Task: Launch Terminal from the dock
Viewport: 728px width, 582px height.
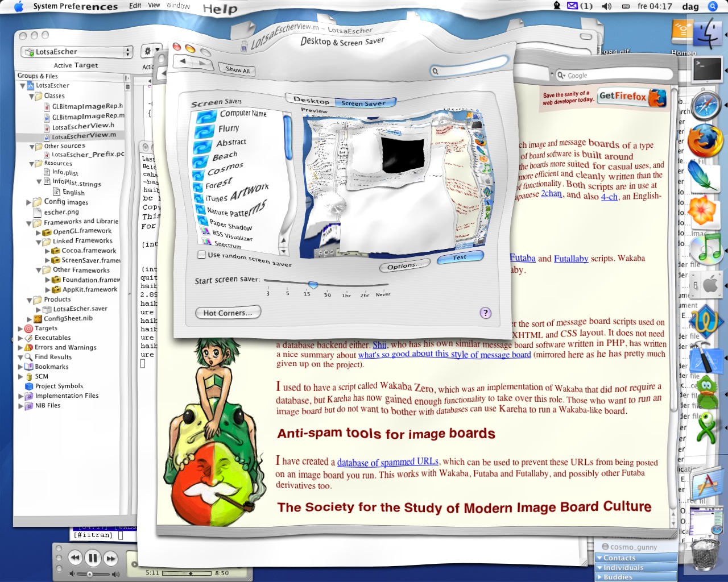Action: click(707, 70)
